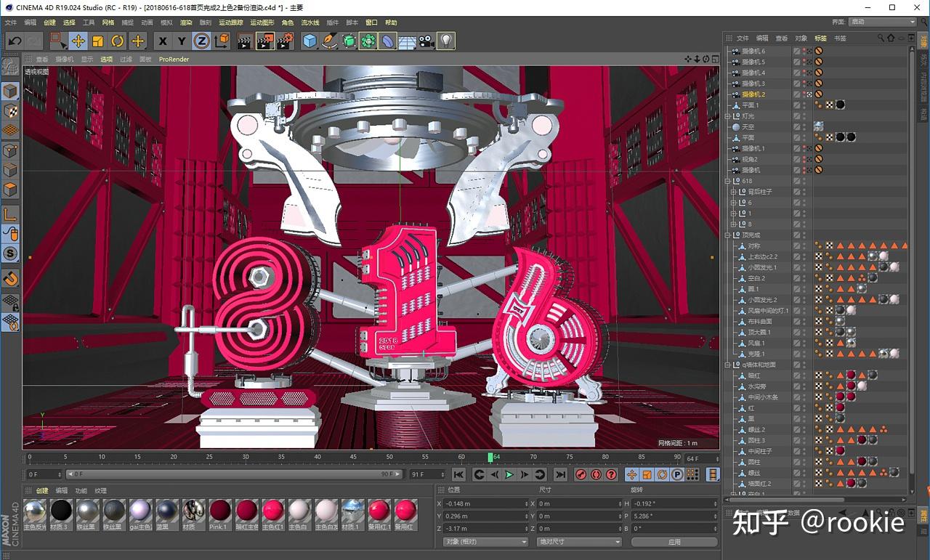Click the 应用 apply button
This screenshot has height=560, width=930.
pyautogui.click(x=674, y=542)
